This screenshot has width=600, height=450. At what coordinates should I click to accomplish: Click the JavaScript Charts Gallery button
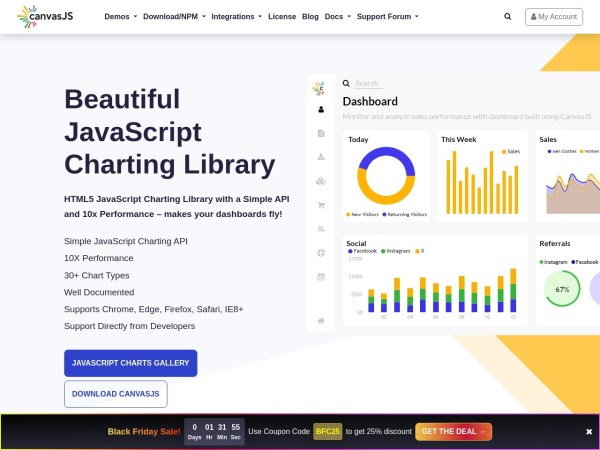[x=130, y=363]
